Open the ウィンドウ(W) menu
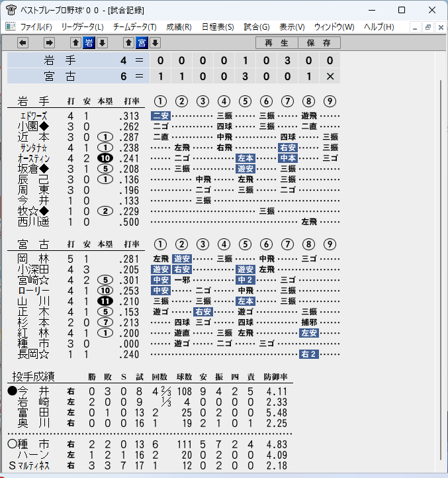 [334, 27]
